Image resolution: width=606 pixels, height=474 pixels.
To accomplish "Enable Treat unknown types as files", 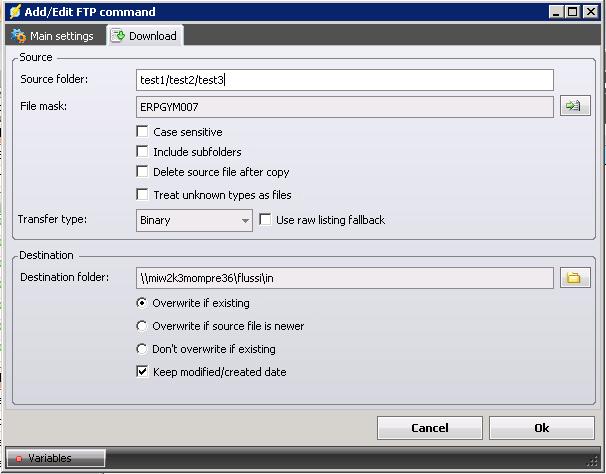I will [143, 195].
